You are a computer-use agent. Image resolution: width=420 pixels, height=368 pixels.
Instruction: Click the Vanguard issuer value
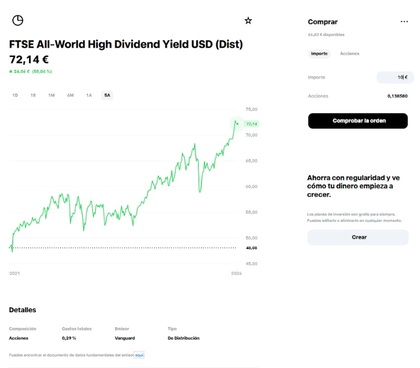(125, 338)
